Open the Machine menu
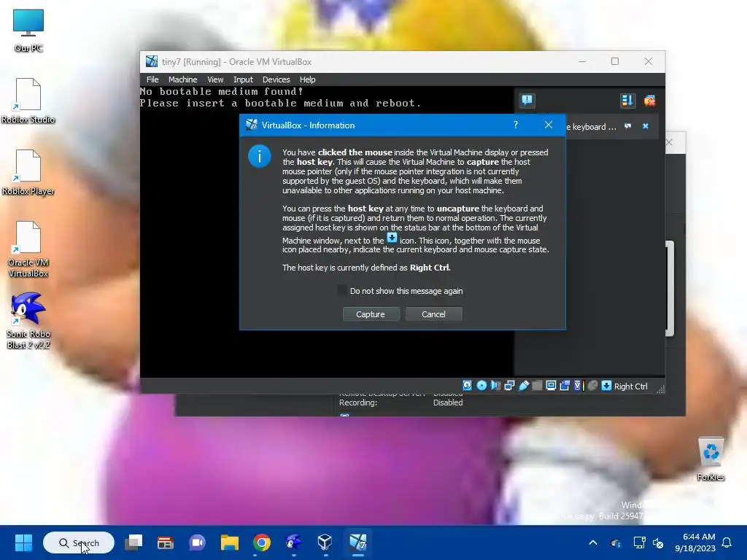Screen dimensions: 747x560 (182, 79)
